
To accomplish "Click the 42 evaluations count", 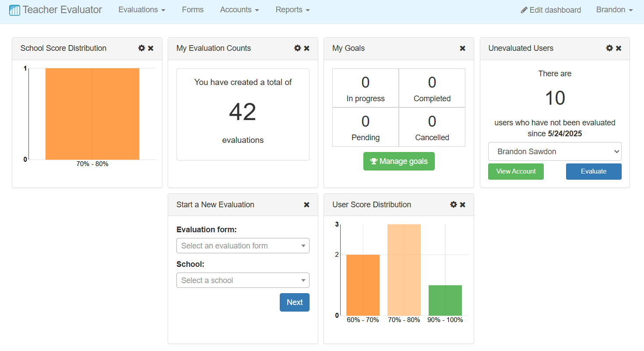I will point(243,112).
